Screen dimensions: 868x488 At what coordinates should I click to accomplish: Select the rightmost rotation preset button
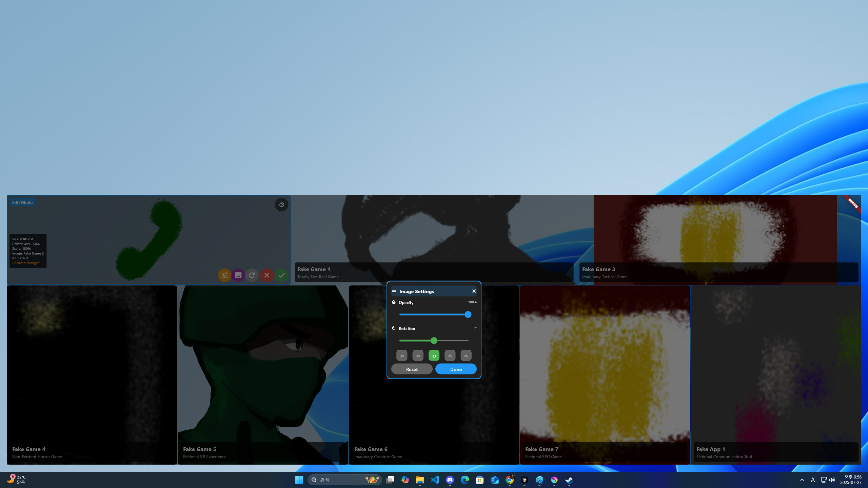(466, 355)
